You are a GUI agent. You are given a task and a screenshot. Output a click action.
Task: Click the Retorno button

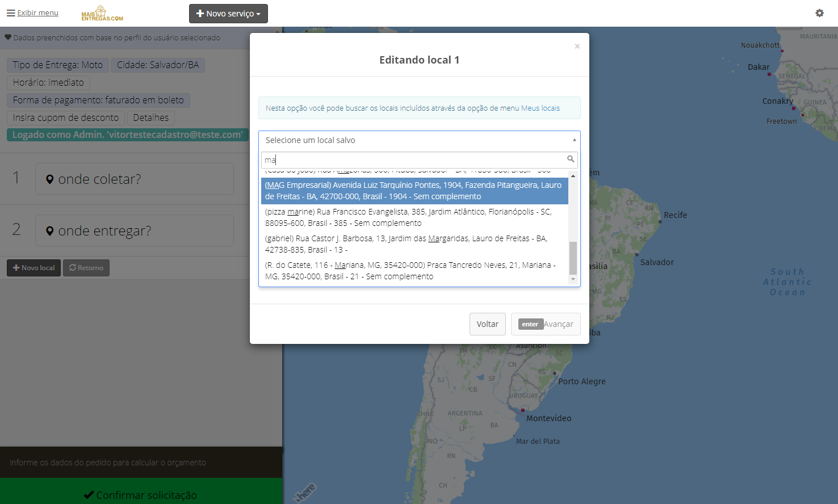click(x=86, y=268)
